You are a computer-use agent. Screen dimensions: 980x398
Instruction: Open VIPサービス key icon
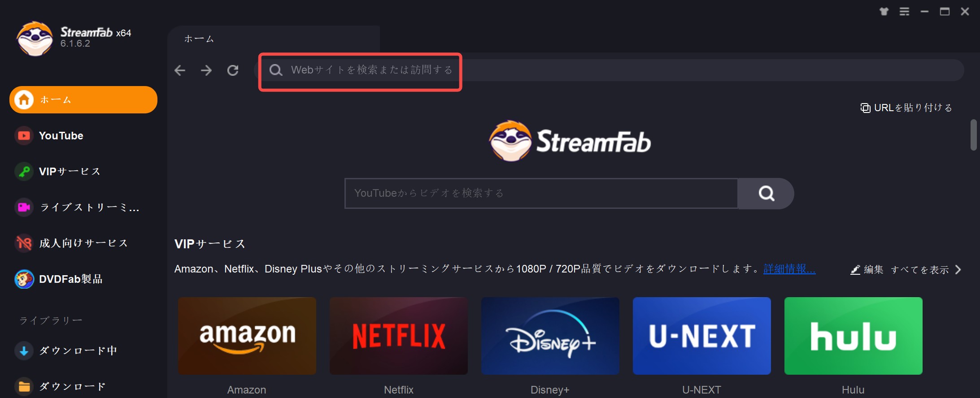click(x=24, y=171)
